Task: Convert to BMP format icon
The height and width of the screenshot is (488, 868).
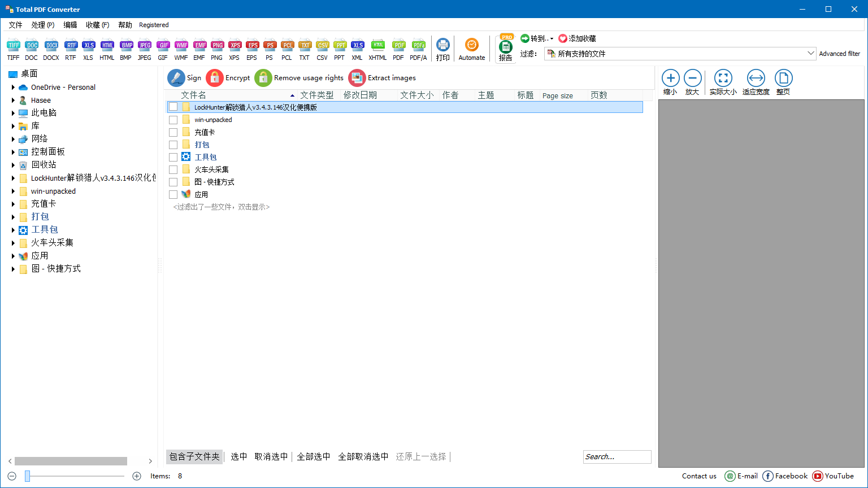Action: pyautogui.click(x=126, y=50)
